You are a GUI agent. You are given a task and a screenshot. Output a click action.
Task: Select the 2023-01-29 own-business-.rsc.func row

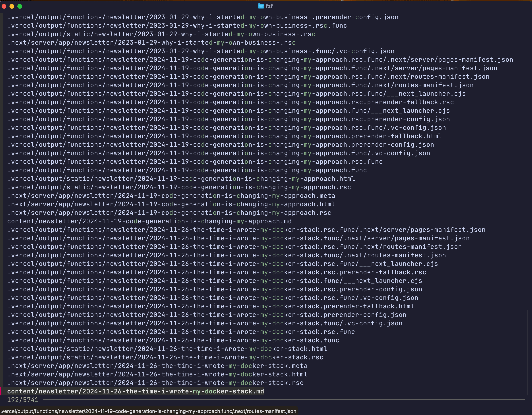[x=177, y=26]
